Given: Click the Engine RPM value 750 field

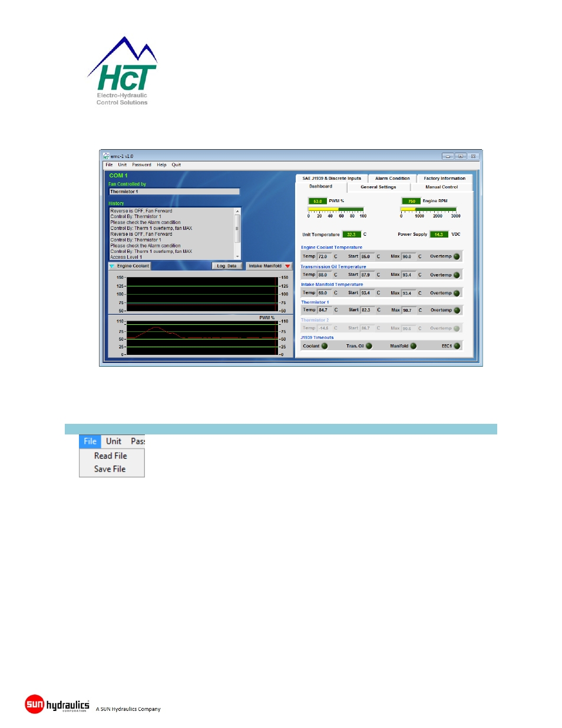Looking at the screenshot, I should tap(411, 201).
